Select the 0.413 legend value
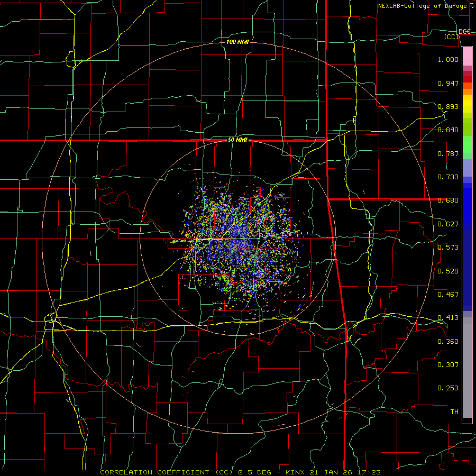Image resolution: width=476 pixels, height=476 pixels. (x=448, y=318)
